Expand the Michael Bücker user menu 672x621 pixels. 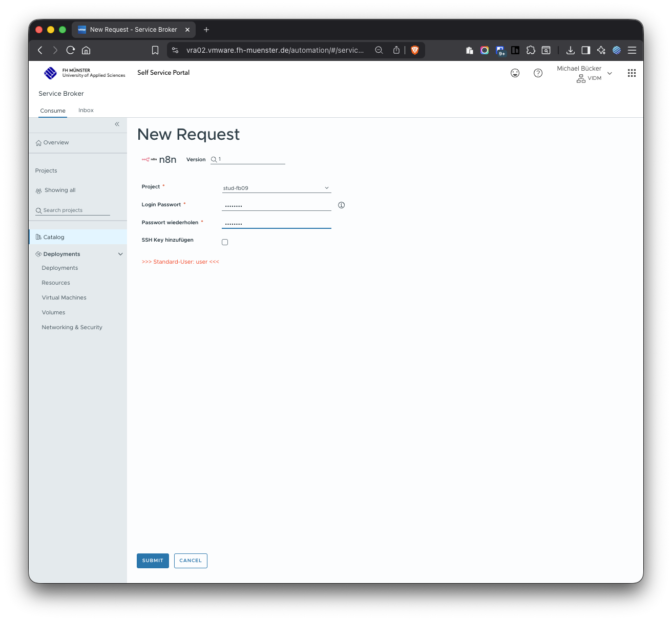[610, 73]
